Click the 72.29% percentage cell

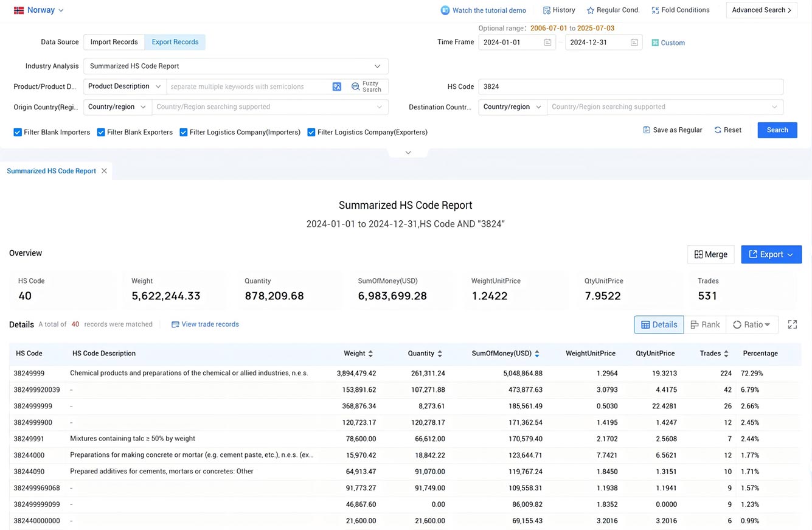[752, 373]
